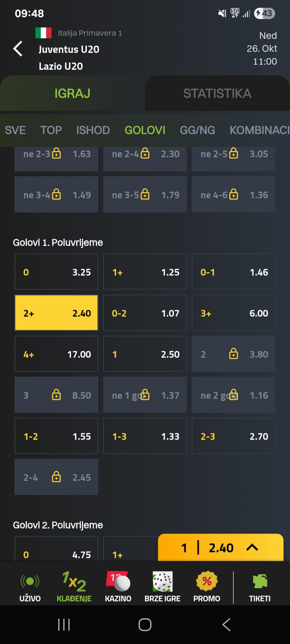The image size is (290, 644).
Task: Select first-half 0 goals at 3.25
Action: point(56,272)
